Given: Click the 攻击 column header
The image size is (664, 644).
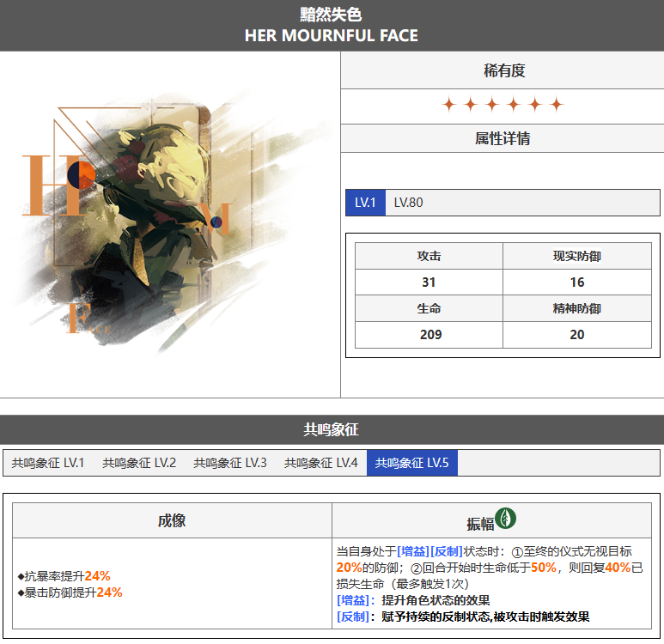Looking at the screenshot, I should pos(429,256).
